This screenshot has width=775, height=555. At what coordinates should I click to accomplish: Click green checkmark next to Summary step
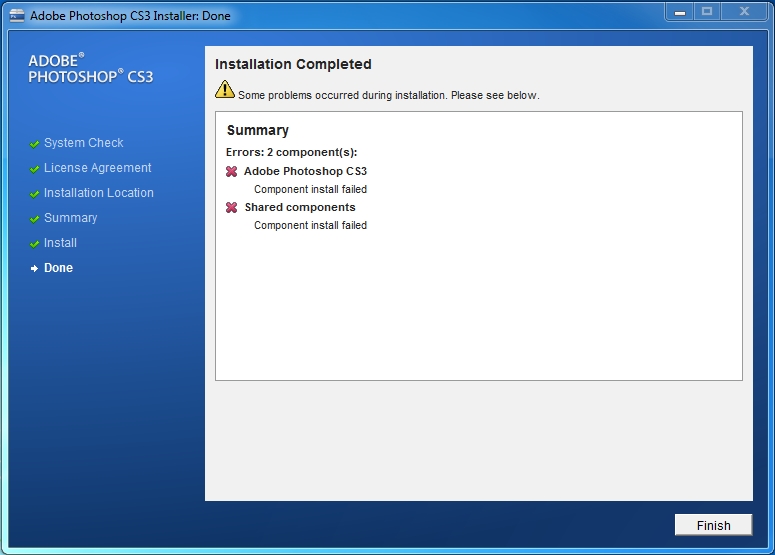[34, 219]
